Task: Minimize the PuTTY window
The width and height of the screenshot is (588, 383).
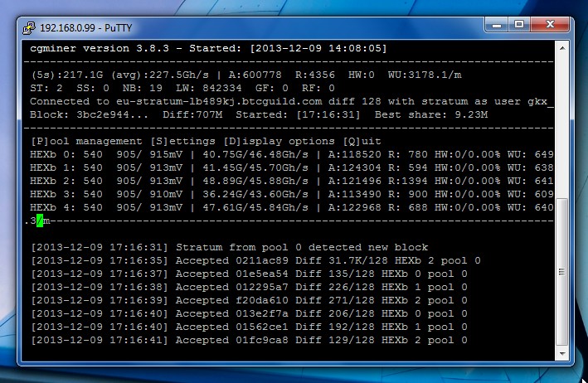Action: 497,25
